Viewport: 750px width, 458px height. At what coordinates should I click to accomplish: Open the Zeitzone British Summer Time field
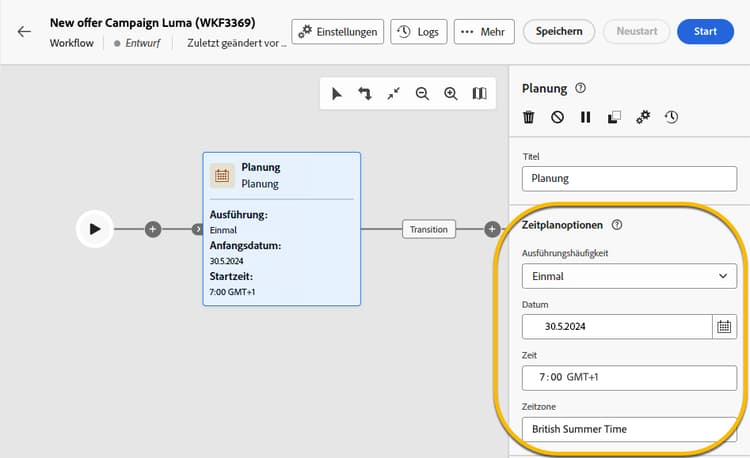tap(629, 429)
